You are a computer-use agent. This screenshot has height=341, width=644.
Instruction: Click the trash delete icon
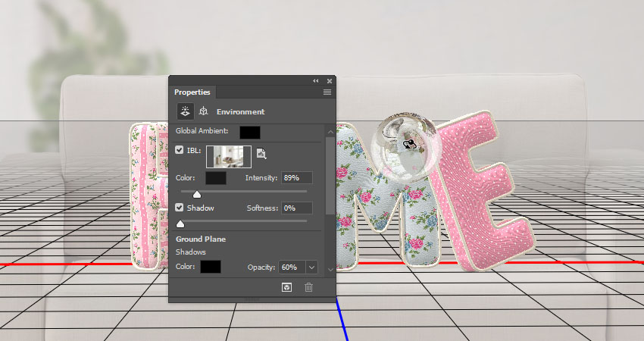309,287
